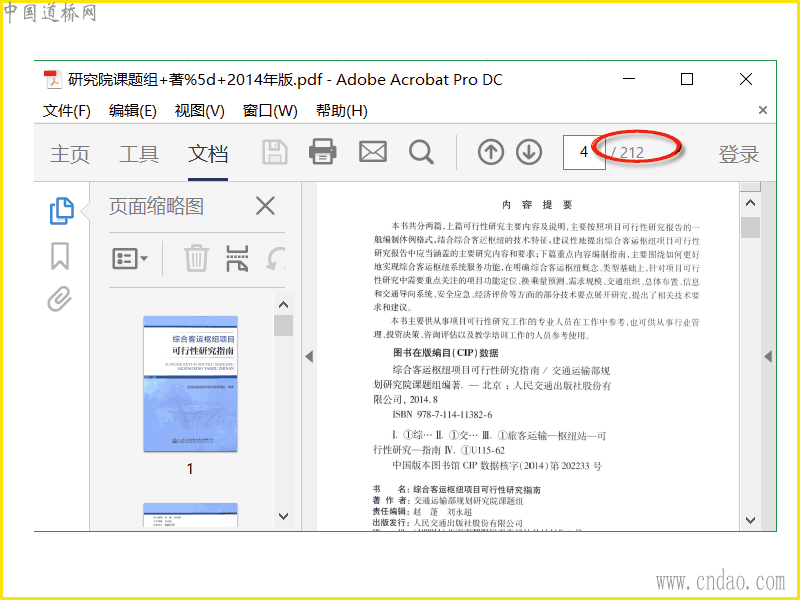Open the 窗口(W) menu
This screenshot has width=800, height=600.
(270, 111)
